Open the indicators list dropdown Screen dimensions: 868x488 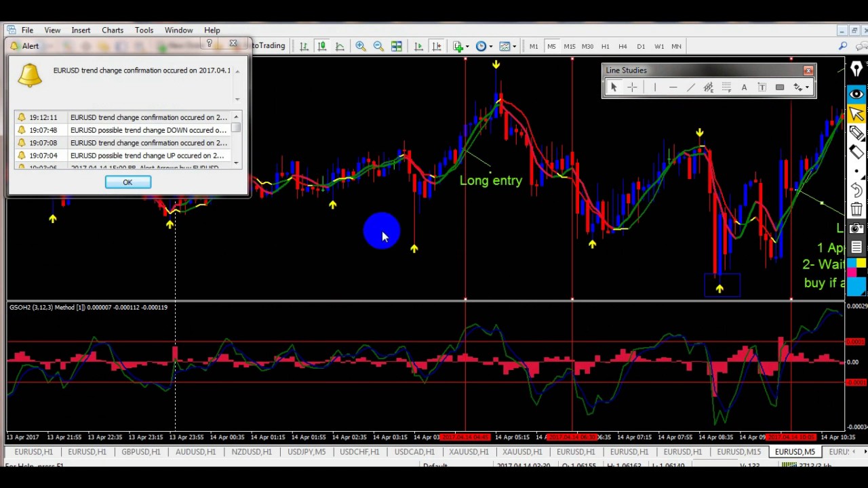tap(461, 46)
